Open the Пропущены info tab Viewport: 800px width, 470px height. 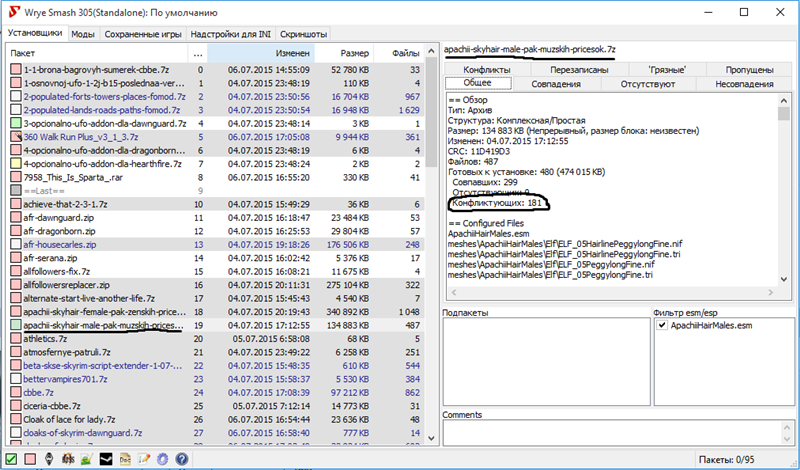[749, 69]
